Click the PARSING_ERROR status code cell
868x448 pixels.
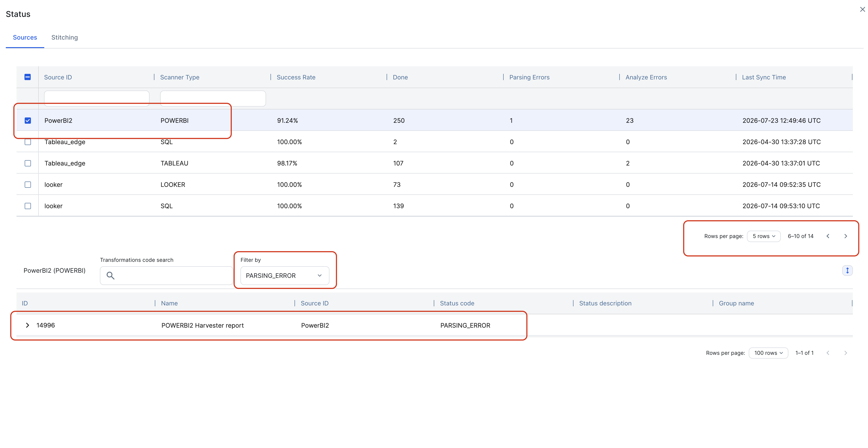pos(465,325)
